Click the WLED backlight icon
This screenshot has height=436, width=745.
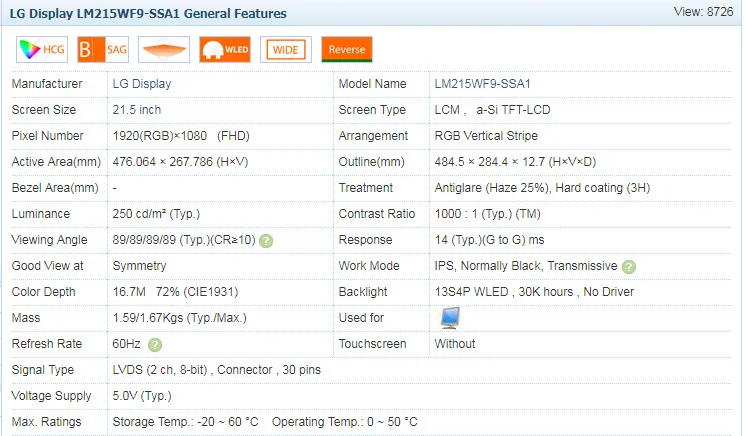225,49
